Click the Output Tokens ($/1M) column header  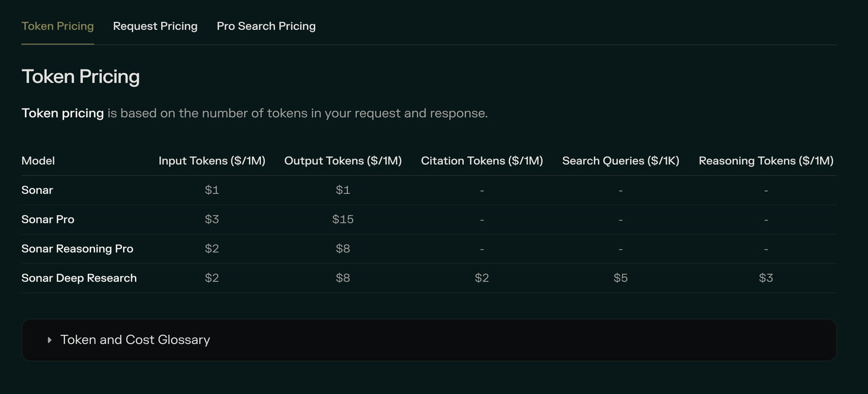(343, 161)
